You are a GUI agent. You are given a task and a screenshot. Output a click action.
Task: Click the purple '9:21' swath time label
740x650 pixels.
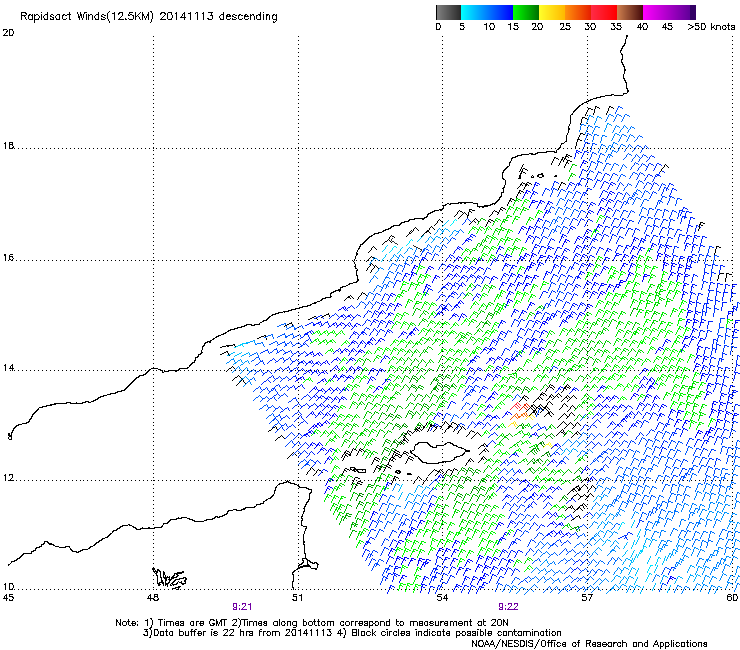pos(242,607)
